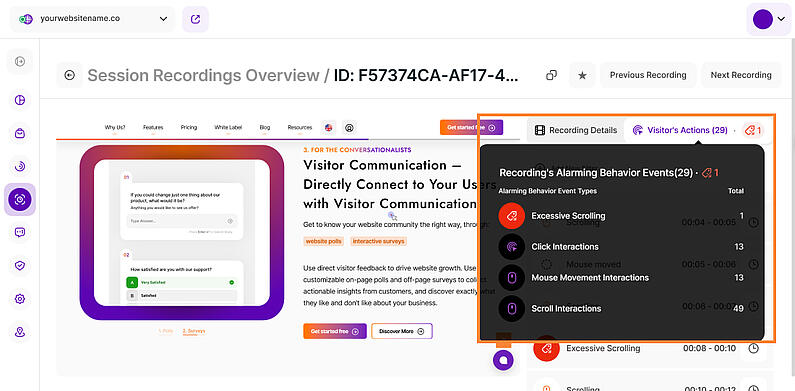Star this recording as favorite

pos(583,75)
